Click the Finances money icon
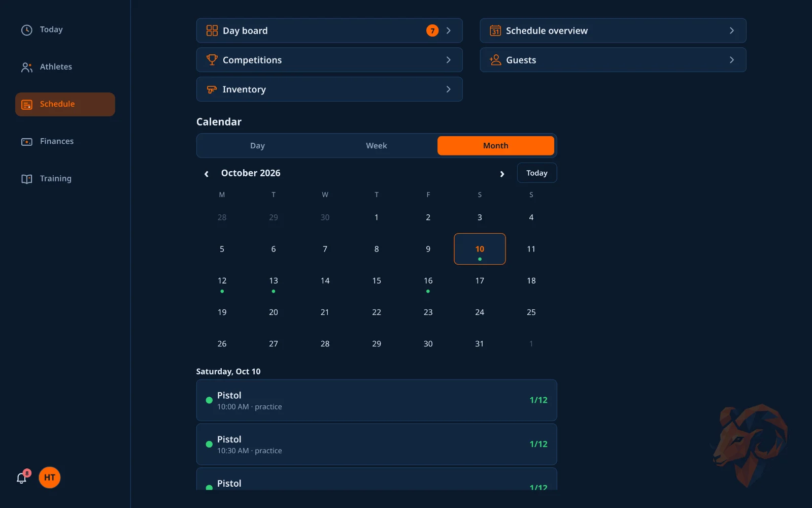Screen dimensions: 812x508 click(x=27, y=142)
